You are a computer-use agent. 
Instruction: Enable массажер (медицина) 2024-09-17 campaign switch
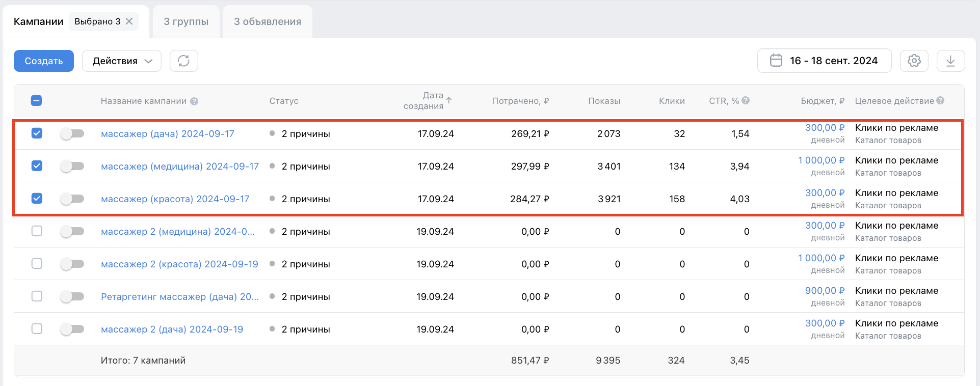point(72,167)
